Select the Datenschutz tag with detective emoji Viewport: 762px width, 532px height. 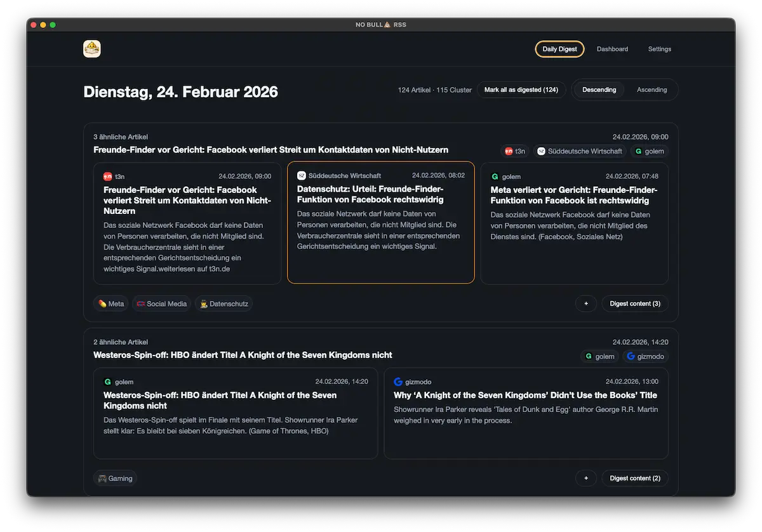(x=224, y=303)
